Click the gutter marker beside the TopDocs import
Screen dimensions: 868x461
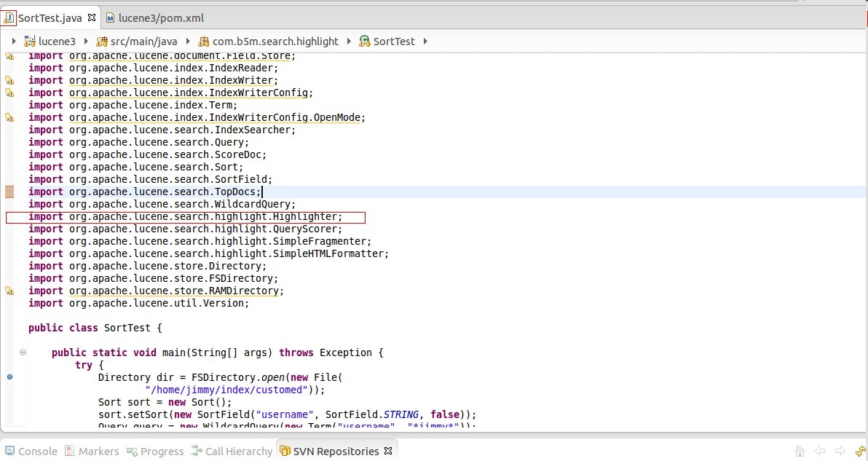pos(9,192)
